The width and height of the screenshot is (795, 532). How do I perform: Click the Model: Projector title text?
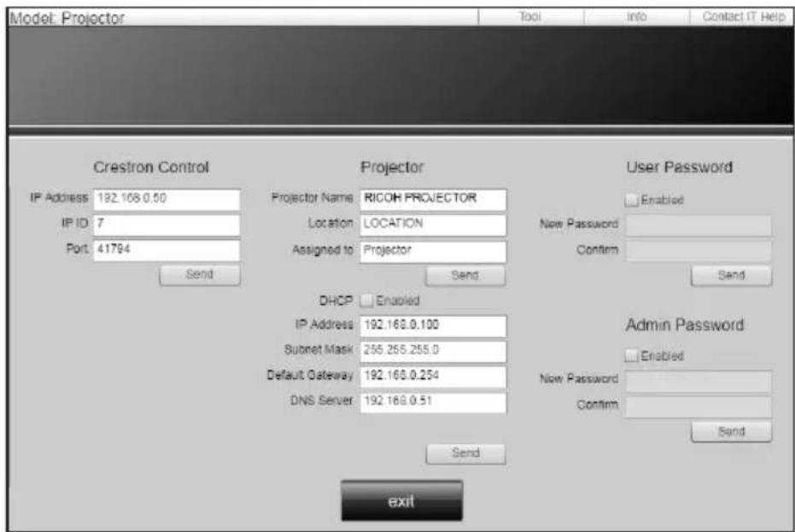click(x=67, y=18)
